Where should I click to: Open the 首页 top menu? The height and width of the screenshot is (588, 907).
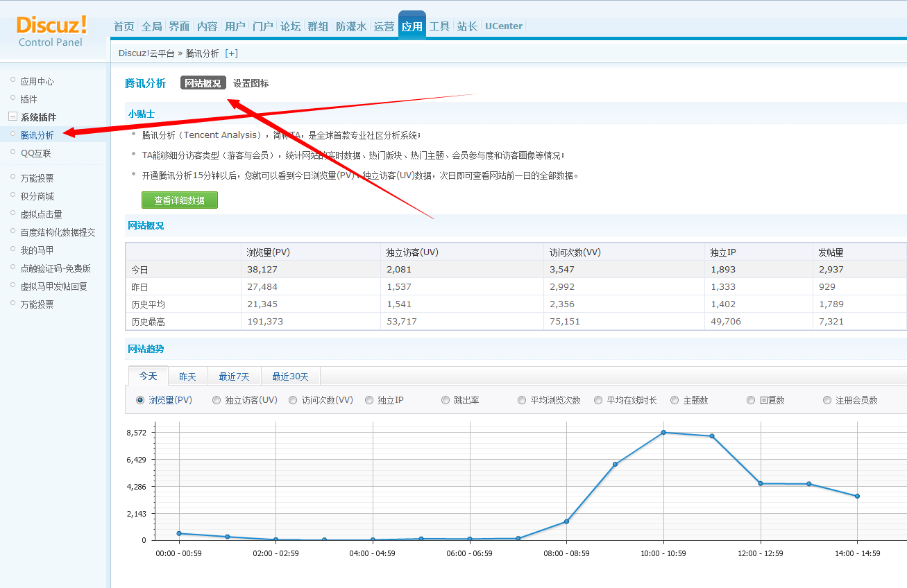click(124, 26)
